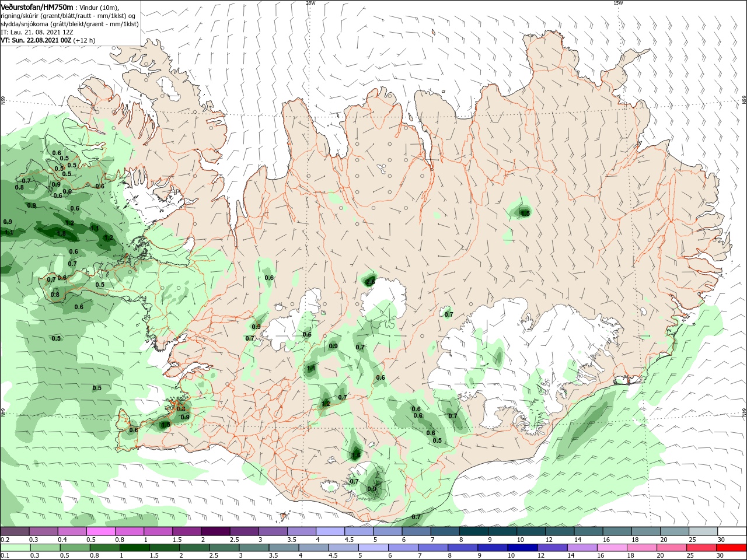
Task: Click the 'IT: Lau. 21. 08. 2021 12Z' line
Action: tap(36, 32)
